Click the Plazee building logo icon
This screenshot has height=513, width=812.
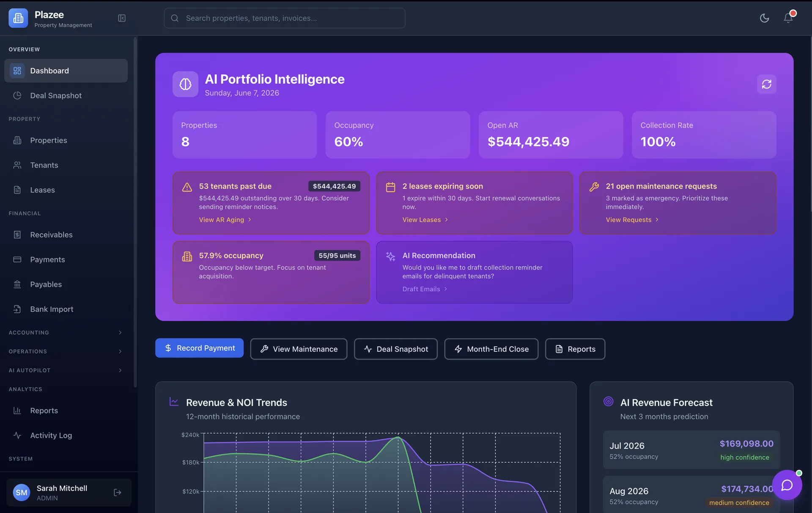[18, 18]
